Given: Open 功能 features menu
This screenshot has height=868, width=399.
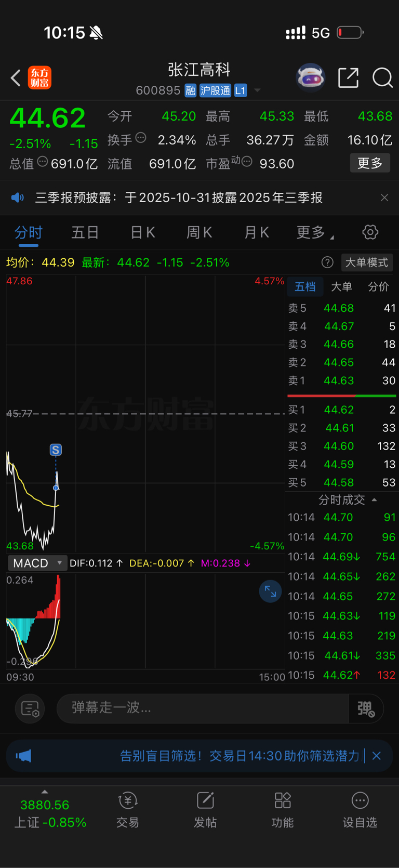Looking at the screenshot, I should click(283, 810).
